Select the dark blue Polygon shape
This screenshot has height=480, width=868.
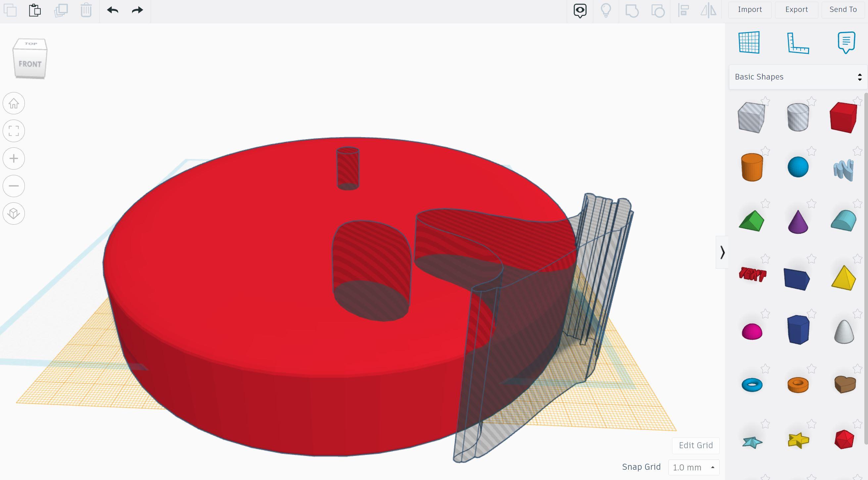click(798, 330)
